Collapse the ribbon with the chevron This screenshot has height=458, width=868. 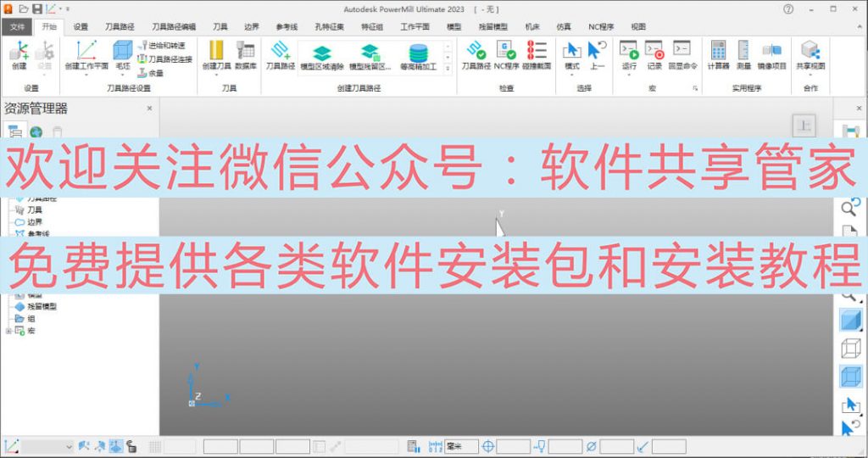tap(860, 26)
